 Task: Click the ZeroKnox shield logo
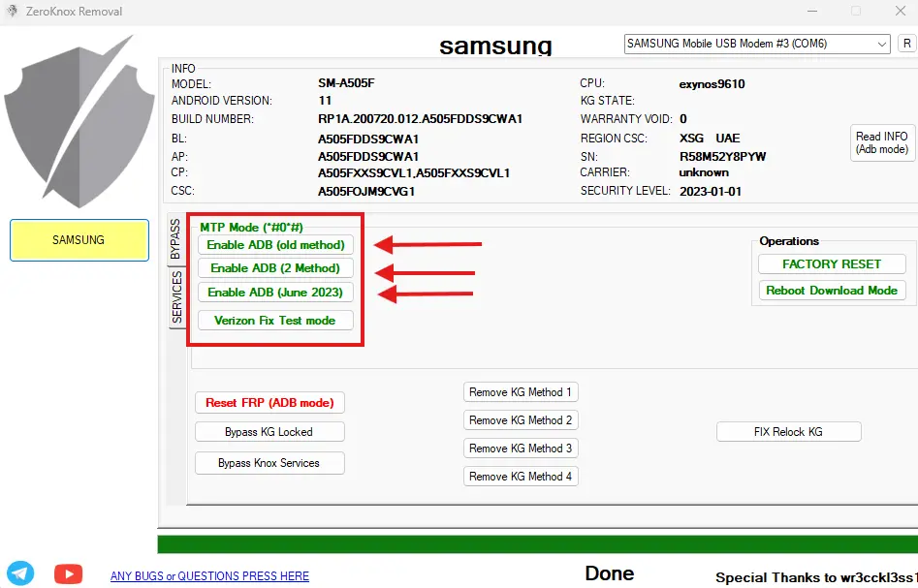coord(79,121)
